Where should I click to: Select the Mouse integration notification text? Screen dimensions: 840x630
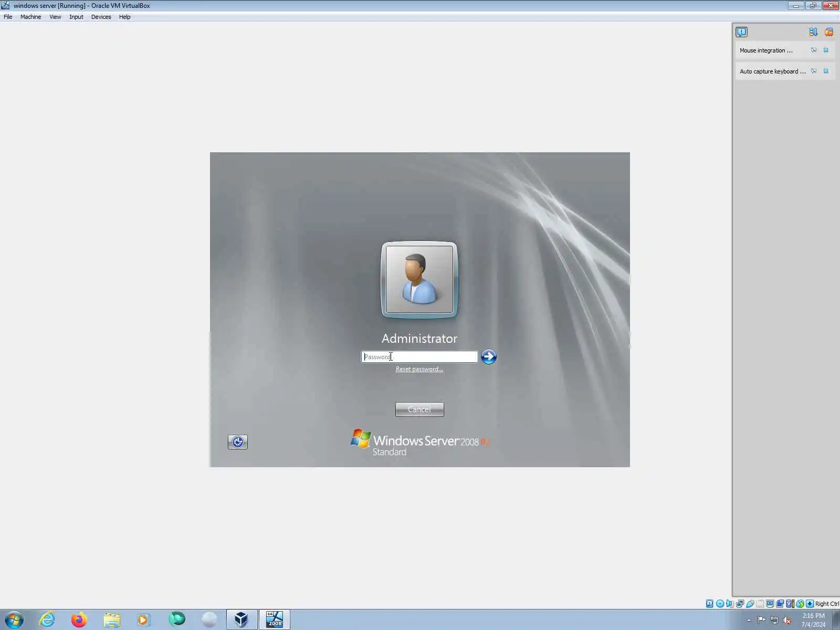(766, 50)
